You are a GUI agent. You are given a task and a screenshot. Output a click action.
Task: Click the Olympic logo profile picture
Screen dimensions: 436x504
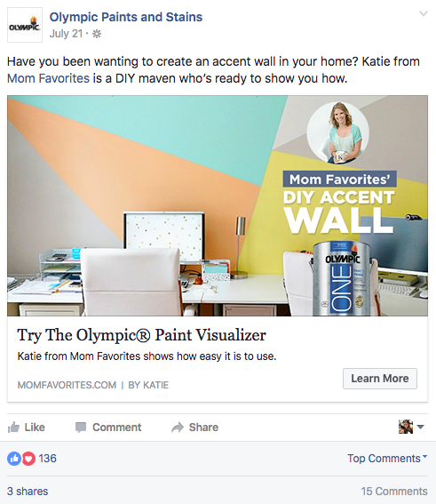(x=25, y=25)
